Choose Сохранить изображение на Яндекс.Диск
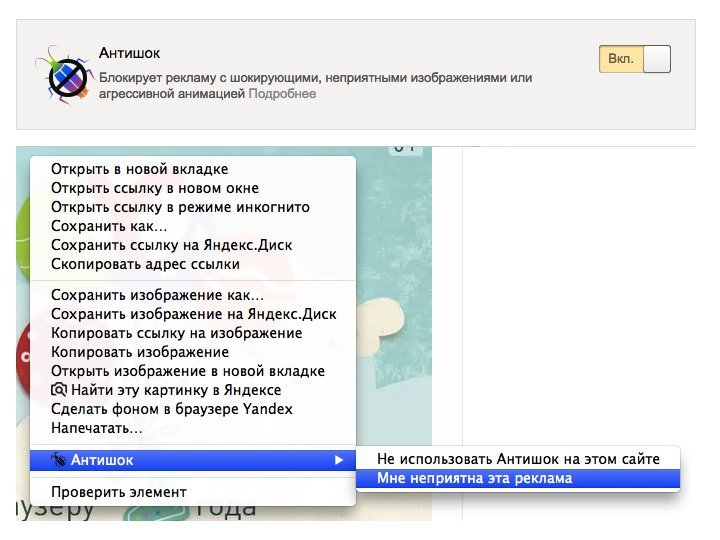The width and height of the screenshot is (720, 540). pyautogui.click(x=193, y=314)
